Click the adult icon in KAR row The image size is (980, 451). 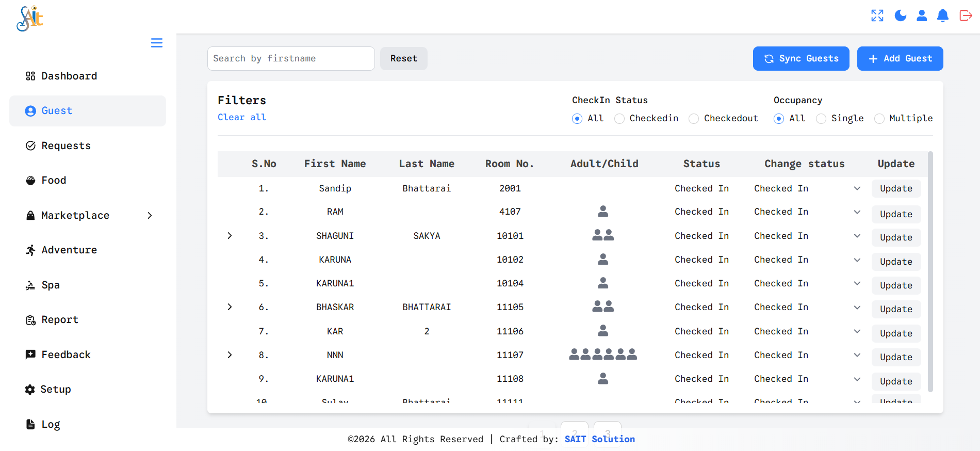(603, 331)
